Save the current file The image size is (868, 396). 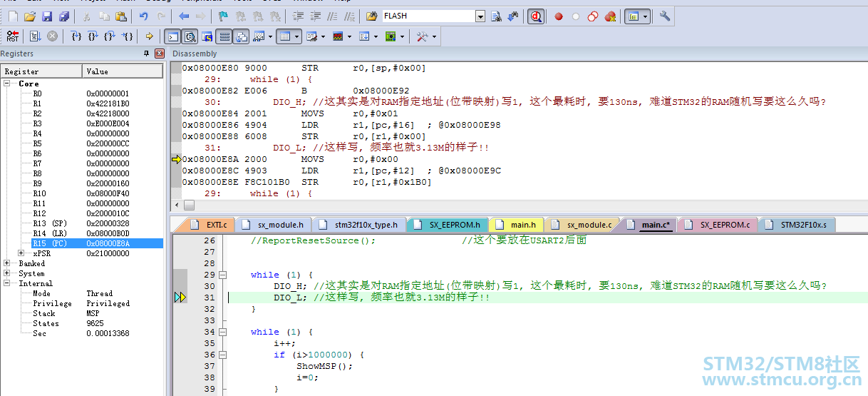pyautogui.click(x=47, y=16)
